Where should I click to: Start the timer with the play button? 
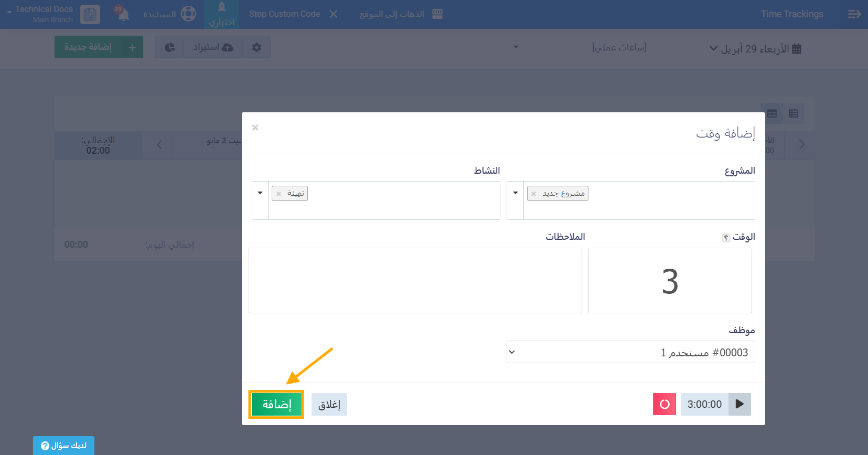[740, 404]
